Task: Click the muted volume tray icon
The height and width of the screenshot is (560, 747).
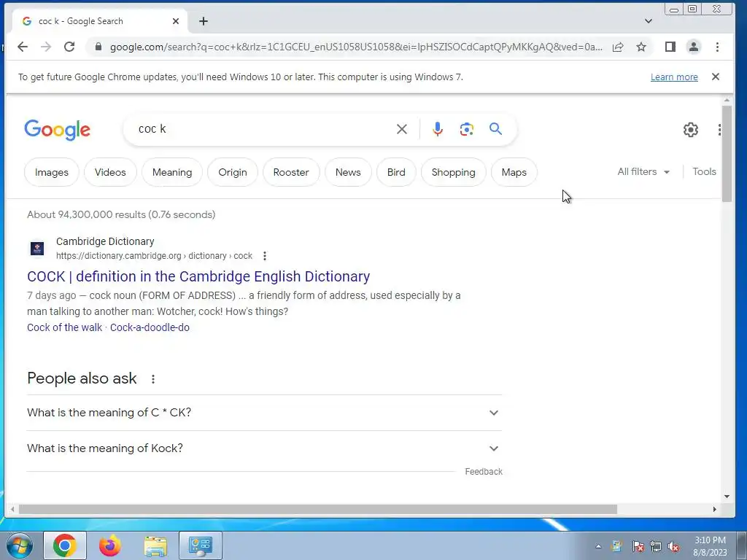Action: click(673, 547)
